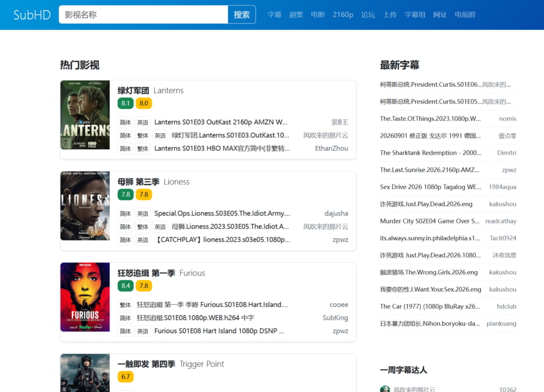This screenshot has height=392, width=544.
Task: Open the 字幕 nav menu item
Action: pos(274,15)
